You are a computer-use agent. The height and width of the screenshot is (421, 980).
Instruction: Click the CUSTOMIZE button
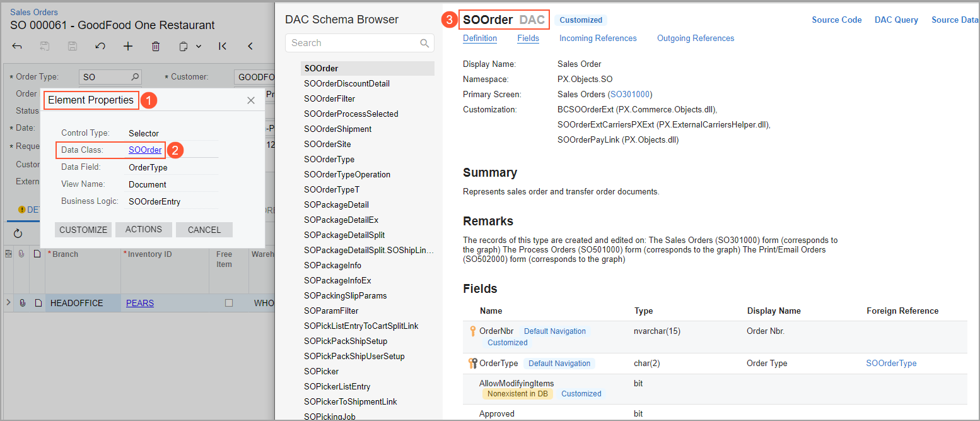click(x=83, y=230)
